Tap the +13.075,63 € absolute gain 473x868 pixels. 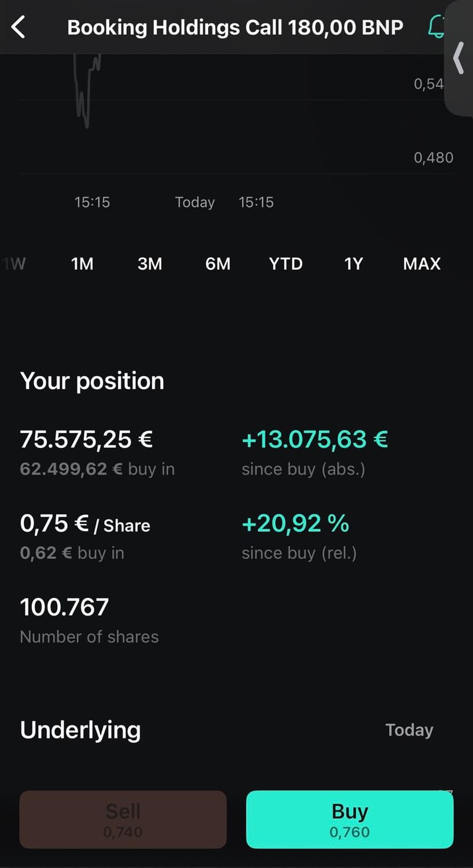tap(315, 439)
